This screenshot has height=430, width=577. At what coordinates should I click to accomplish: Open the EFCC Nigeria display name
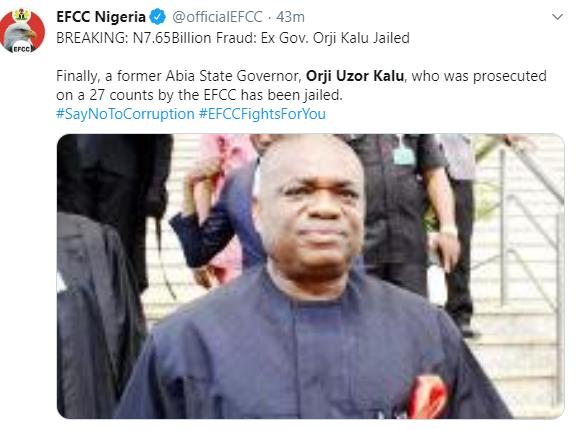(101, 17)
